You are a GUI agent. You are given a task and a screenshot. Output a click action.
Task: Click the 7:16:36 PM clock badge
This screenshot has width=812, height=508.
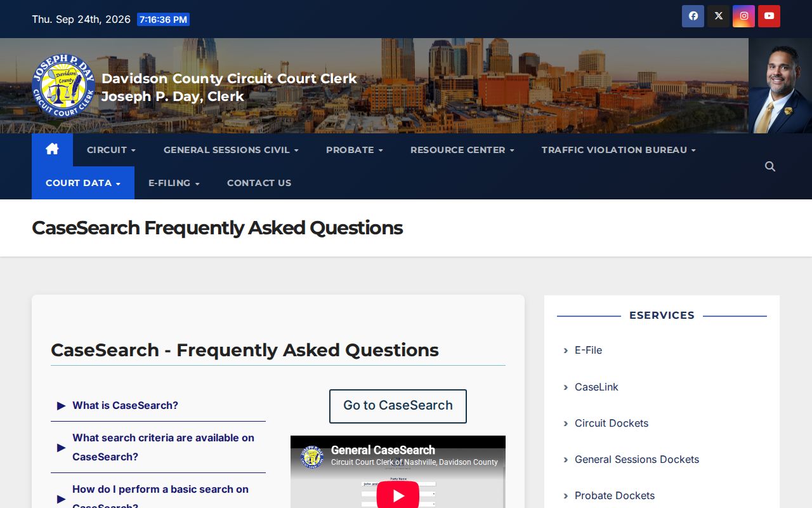tap(163, 20)
